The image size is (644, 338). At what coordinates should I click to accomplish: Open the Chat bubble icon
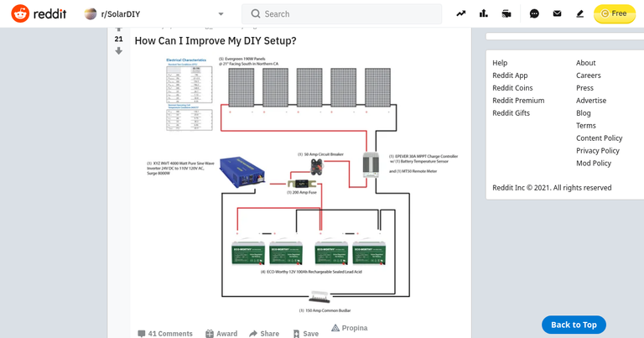point(534,13)
